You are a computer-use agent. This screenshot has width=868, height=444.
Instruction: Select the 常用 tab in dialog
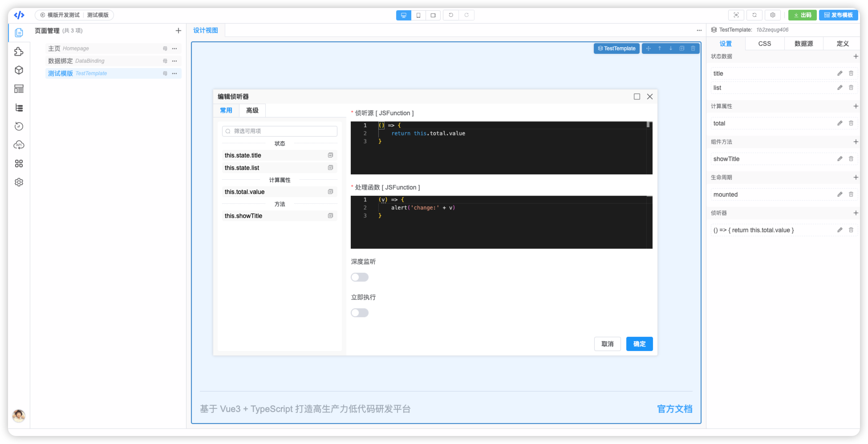click(x=226, y=110)
